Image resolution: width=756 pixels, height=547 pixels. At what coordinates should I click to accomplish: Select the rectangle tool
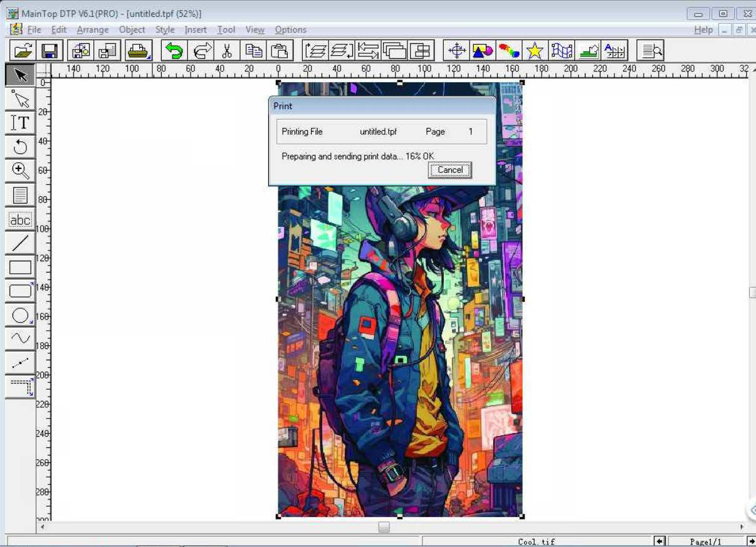[20, 268]
